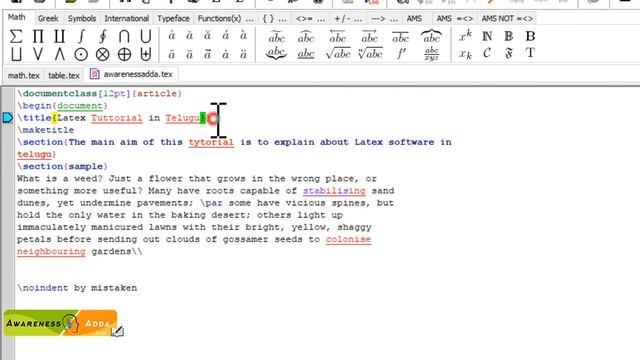Insert the contour integral ∮ symbol
This screenshot has width=640, height=360.
coord(103,36)
